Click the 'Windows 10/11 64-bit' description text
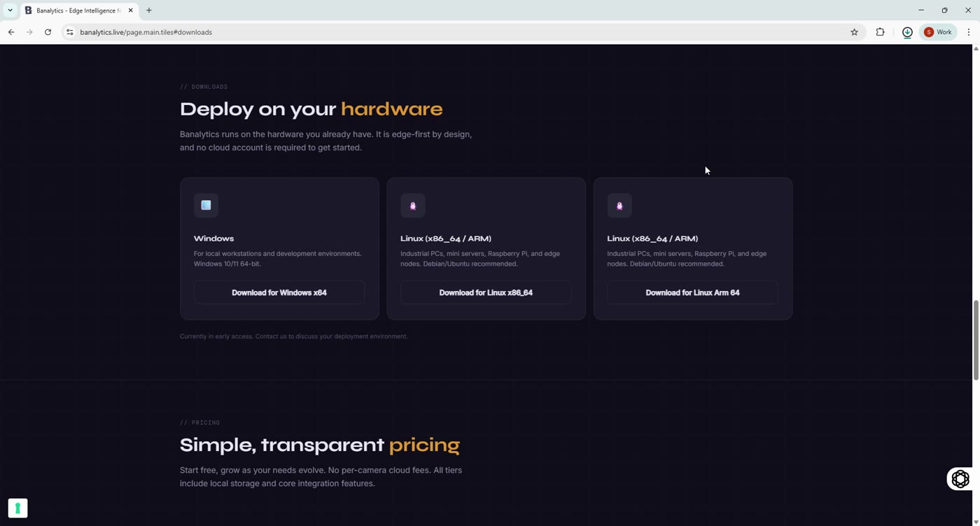 [227, 264]
